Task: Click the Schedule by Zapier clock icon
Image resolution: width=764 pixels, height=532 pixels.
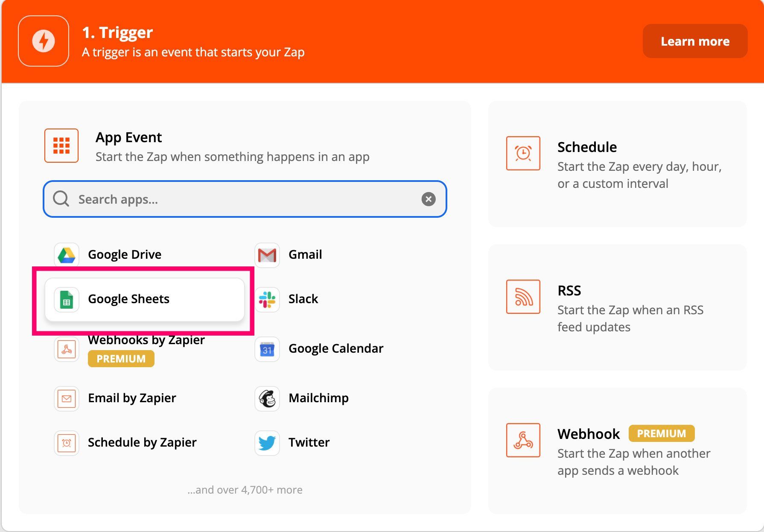Action: tap(67, 443)
